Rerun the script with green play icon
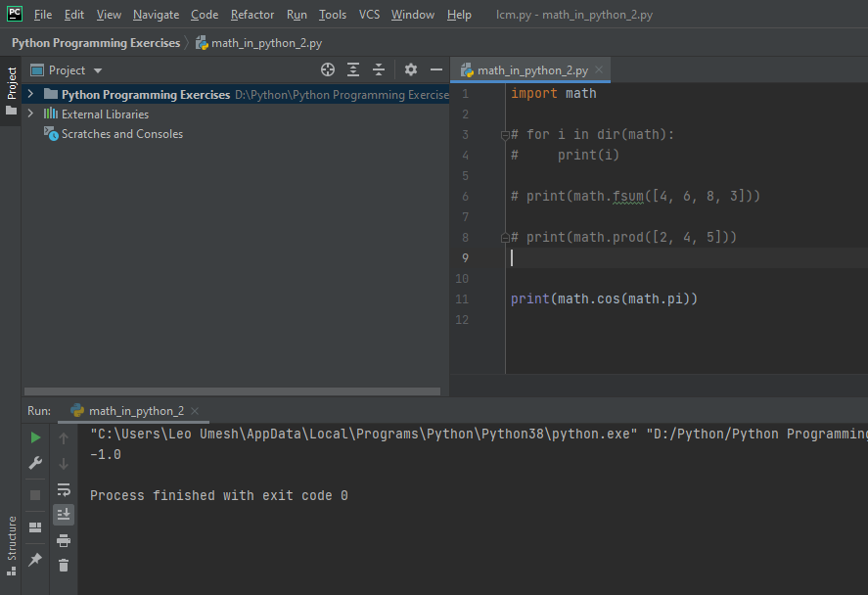The image size is (868, 595). (x=35, y=437)
